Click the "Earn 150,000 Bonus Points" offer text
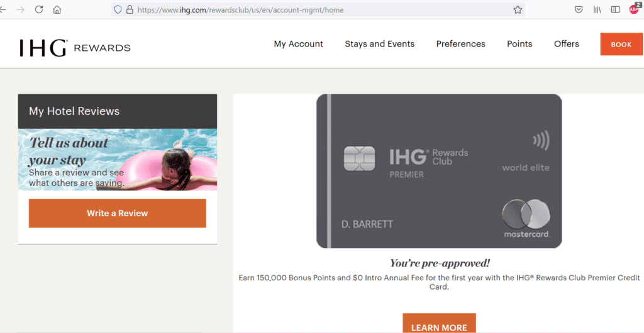The height and width of the screenshot is (333, 644). click(439, 282)
